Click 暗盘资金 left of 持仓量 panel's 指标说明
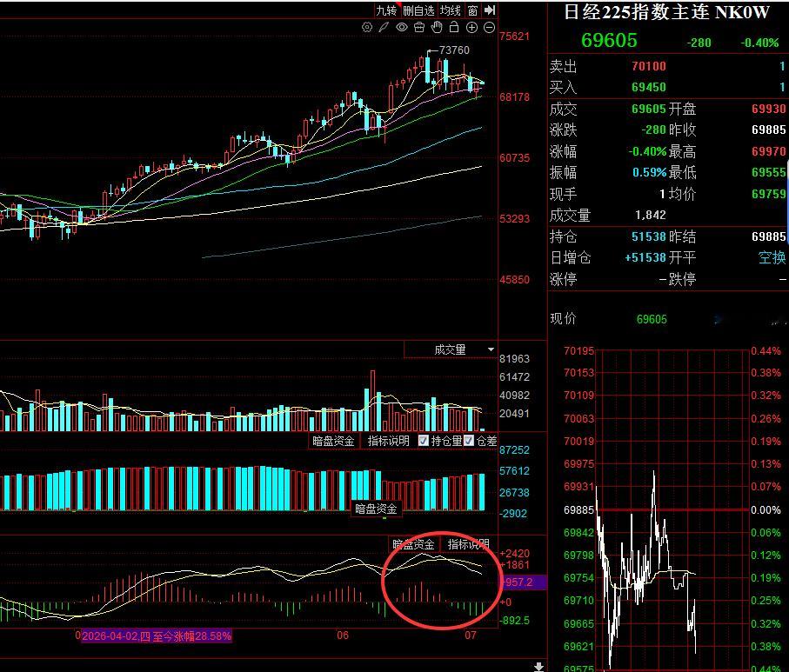 tap(333, 441)
